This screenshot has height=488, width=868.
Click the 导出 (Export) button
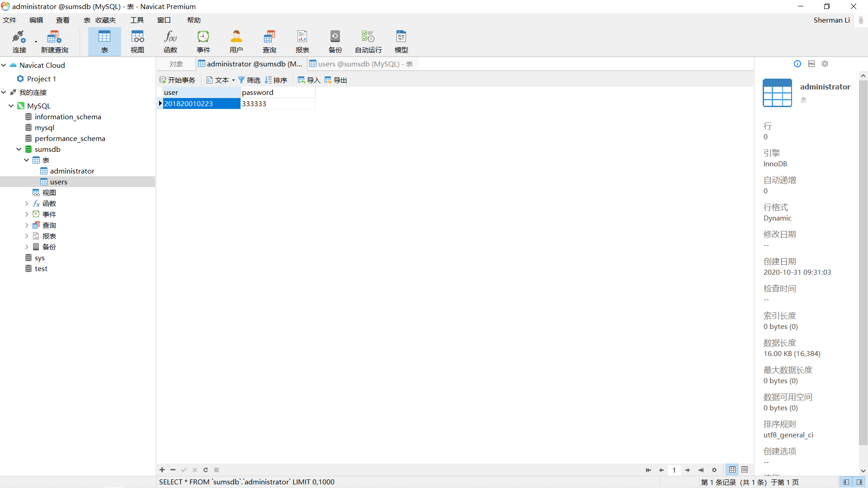click(x=335, y=80)
